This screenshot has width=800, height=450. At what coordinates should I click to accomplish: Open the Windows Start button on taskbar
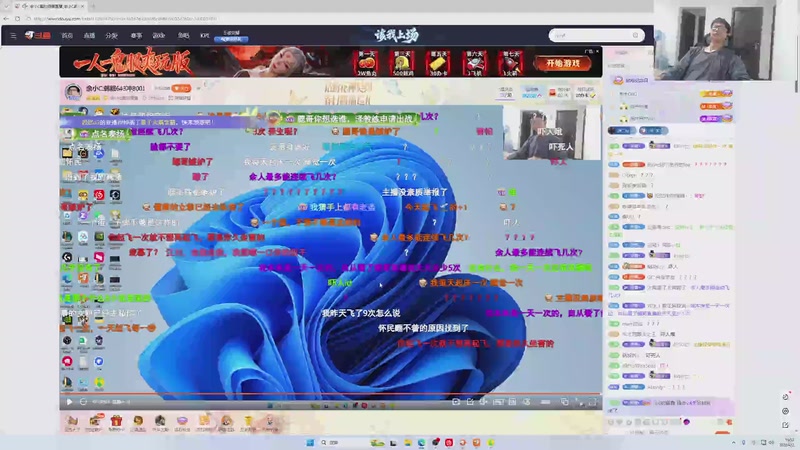(309, 442)
